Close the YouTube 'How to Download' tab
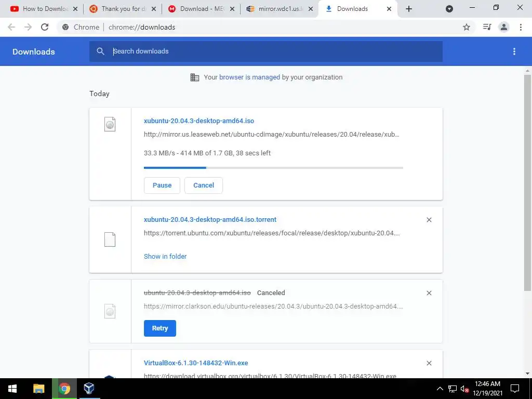532x399 pixels. coord(75,9)
